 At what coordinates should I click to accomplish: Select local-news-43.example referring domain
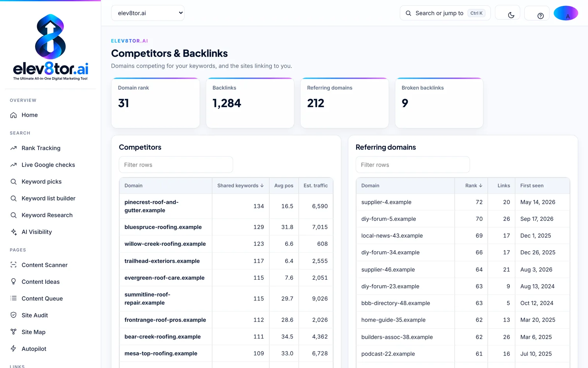tap(463, 236)
